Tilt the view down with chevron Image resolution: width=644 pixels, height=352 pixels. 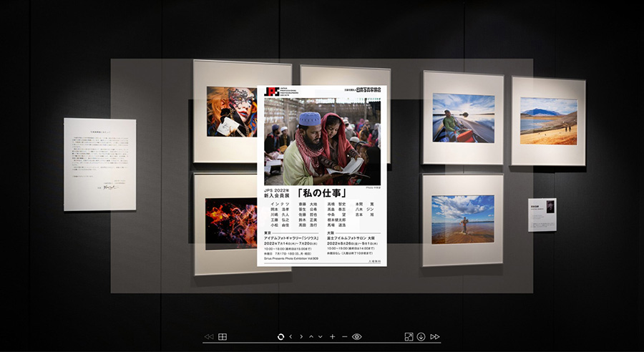(321, 336)
